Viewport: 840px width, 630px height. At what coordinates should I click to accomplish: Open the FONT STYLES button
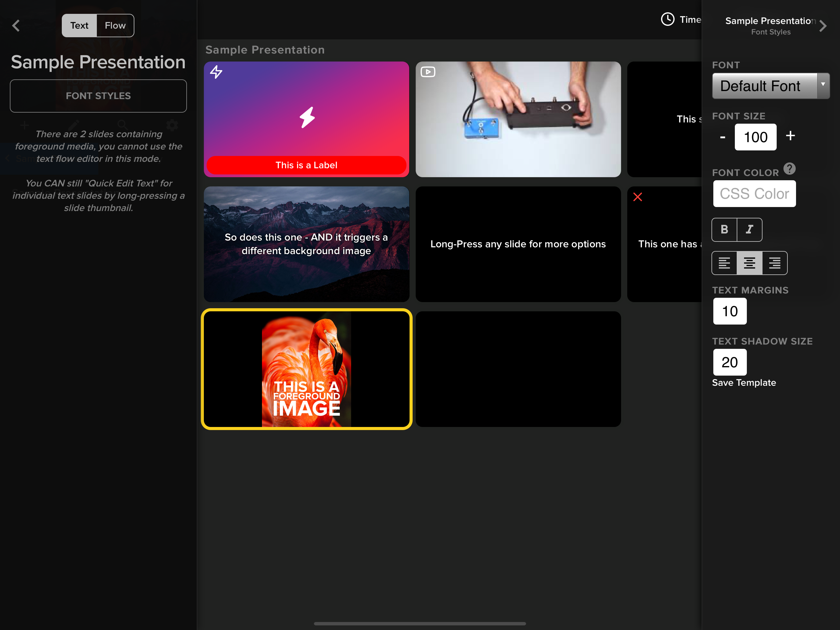[x=98, y=96]
